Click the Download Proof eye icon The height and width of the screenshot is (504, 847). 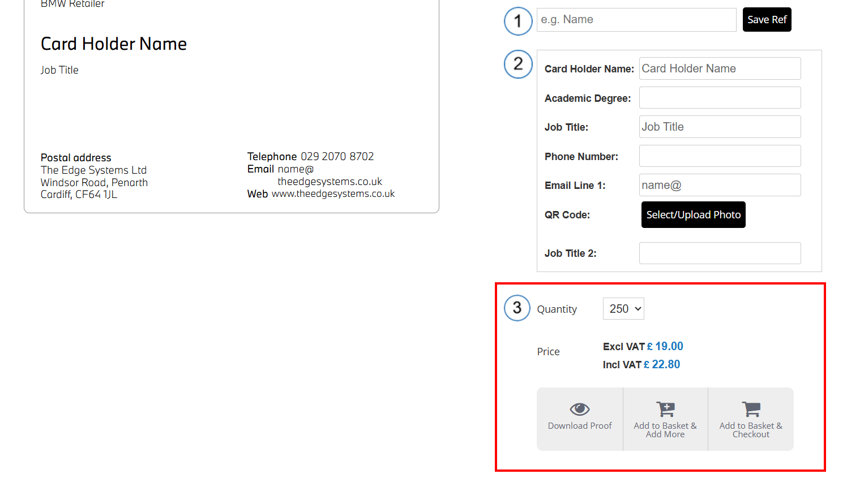(579, 409)
